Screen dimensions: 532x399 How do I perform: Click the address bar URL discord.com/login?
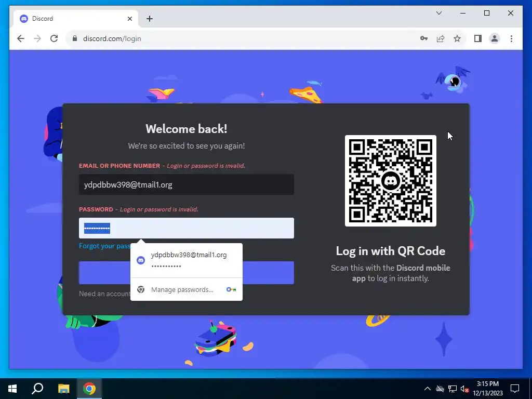[112, 38]
